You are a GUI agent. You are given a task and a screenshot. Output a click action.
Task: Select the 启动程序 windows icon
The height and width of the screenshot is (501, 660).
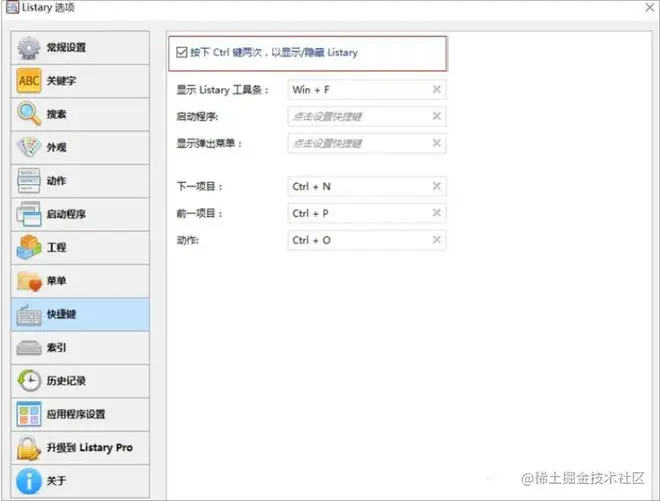point(29,214)
